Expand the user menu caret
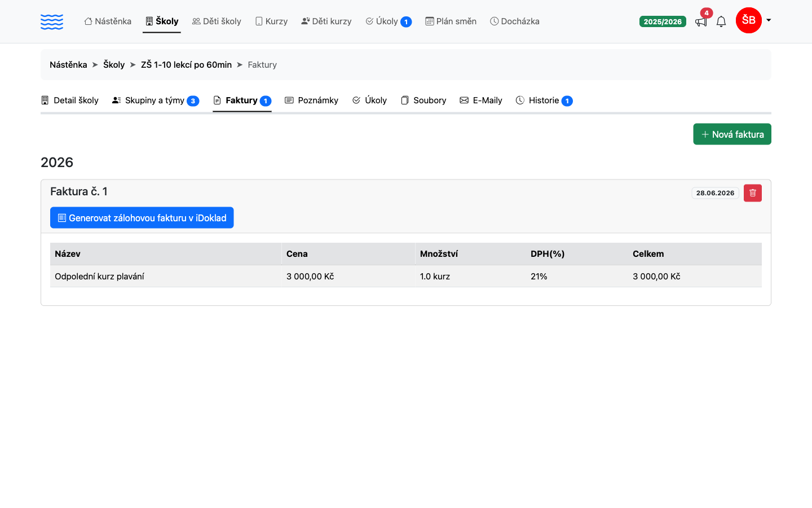Viewport: 812px width, 508px height. pyautogui.click(x=768, y=20)
